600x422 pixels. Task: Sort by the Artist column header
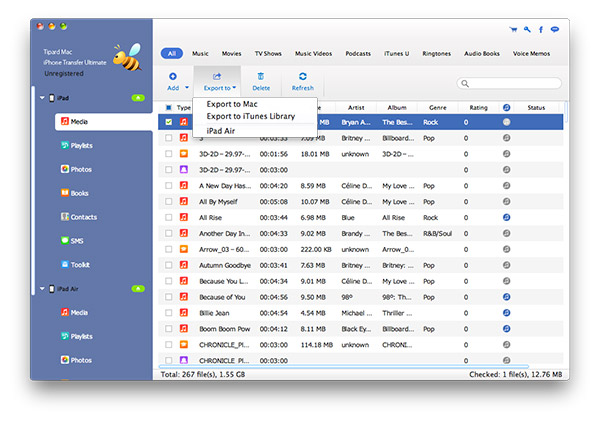356,108
